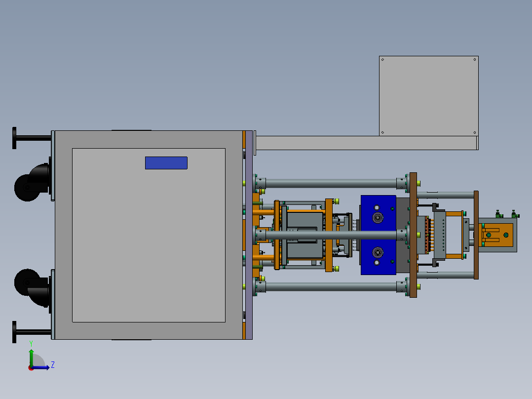Select the square gray plate with four corner holes
The image size is (532, 399).
click(x=428, y=96)
